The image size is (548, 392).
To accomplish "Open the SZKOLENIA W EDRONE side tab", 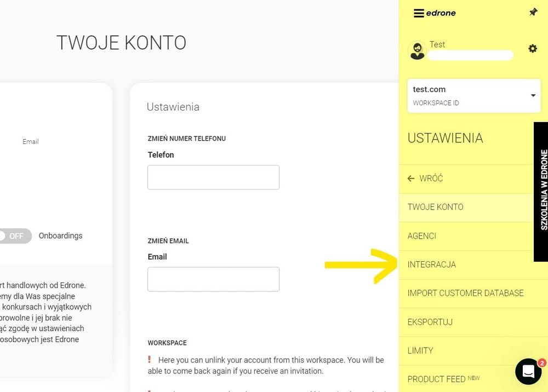I will (x=541, y=191).
